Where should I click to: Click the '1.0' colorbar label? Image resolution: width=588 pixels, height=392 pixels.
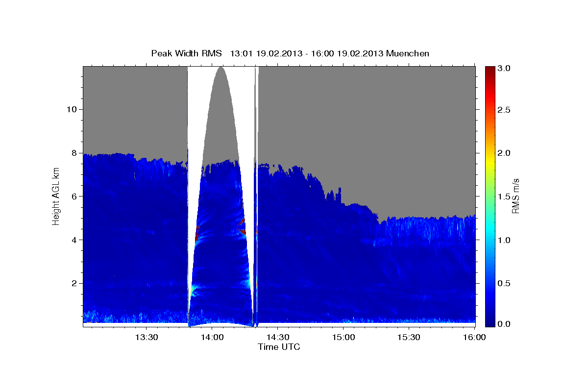(x=505, y=240)
